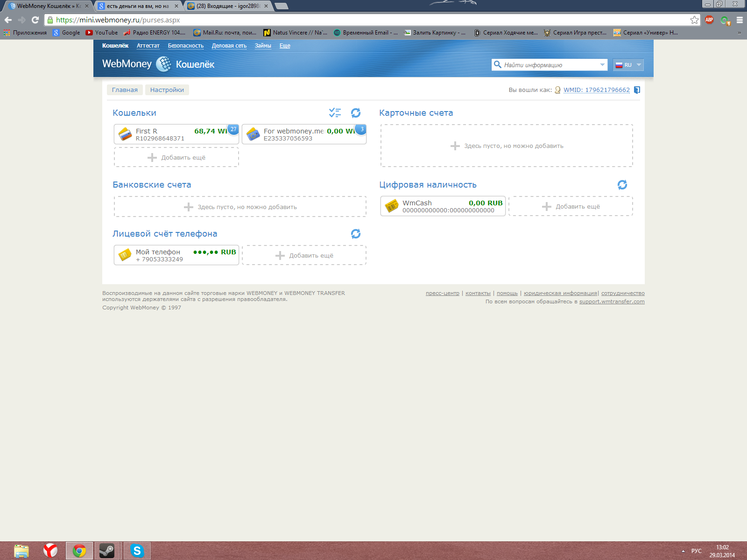747x560 pixels.
Task: Go back with the browser back arrow
Action: [x=8, y=20]
